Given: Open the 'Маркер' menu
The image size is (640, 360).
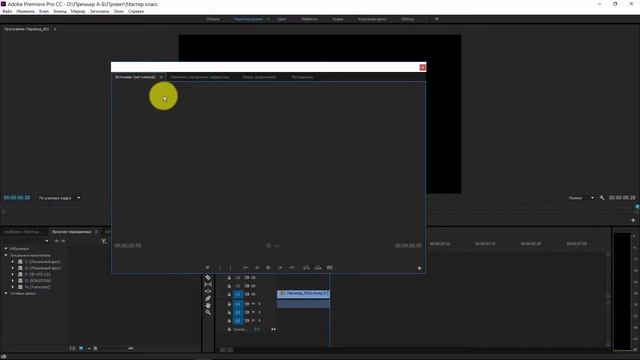Looking at the screenshot, I should point(78,11).
